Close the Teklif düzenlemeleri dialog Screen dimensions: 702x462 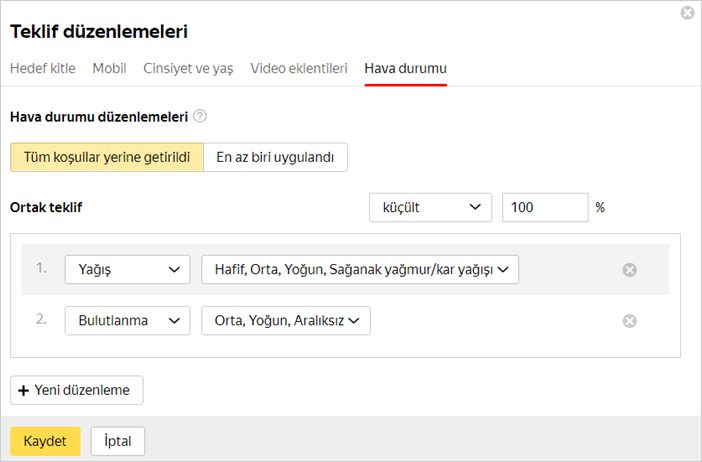point(687,13)
